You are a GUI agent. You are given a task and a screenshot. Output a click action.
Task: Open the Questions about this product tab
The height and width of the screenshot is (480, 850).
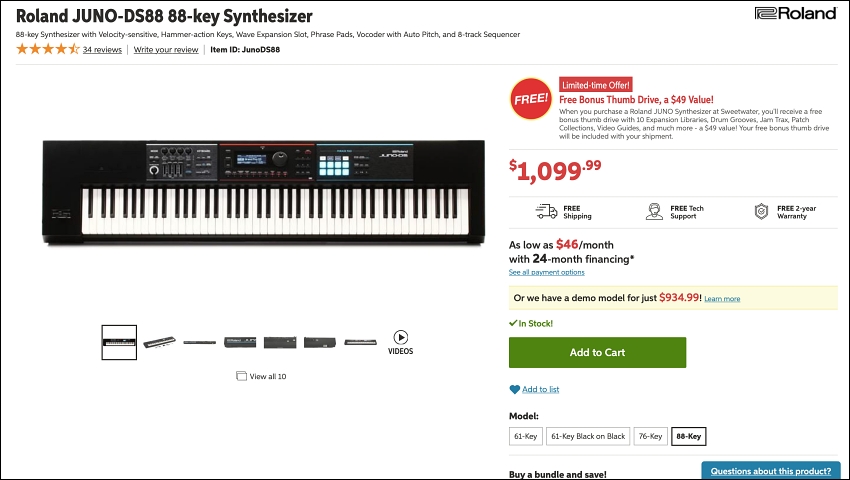click(770, 471)
